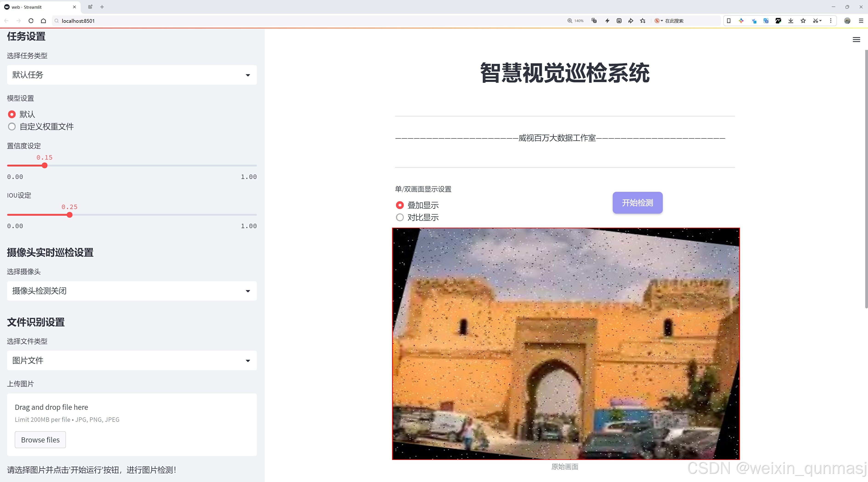Open the Streamlit hamburger menu

[x=856, y=40]
